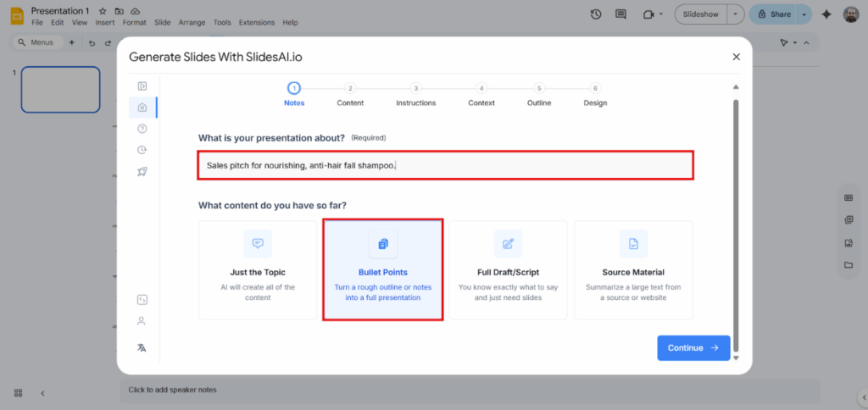
Task: Click the translate language icon
Action: (142, 347)
